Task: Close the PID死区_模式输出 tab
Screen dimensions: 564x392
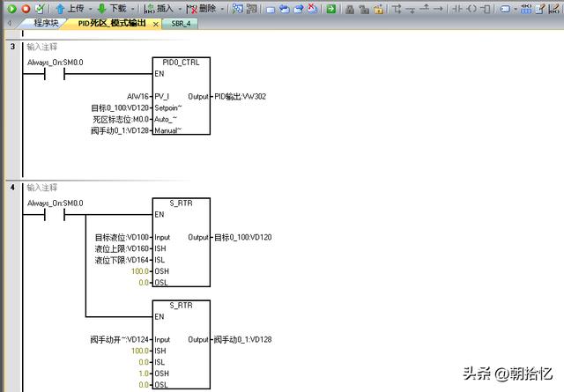Action: tap(156, 24)
